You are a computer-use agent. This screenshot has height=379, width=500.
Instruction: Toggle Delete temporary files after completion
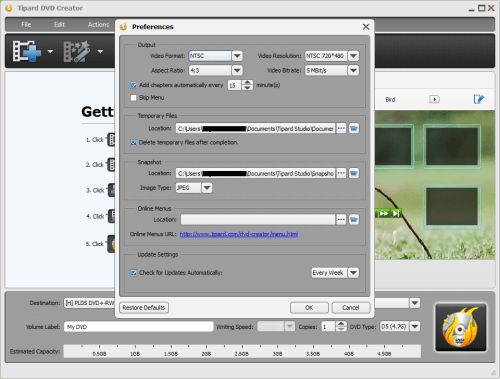[x=134, y=143]
